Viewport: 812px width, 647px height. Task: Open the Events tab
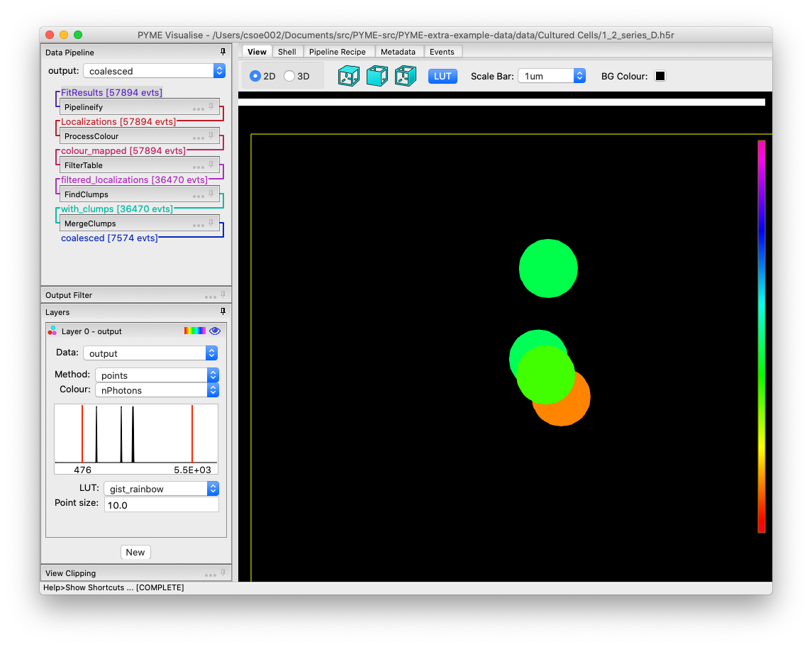point(443,51)
